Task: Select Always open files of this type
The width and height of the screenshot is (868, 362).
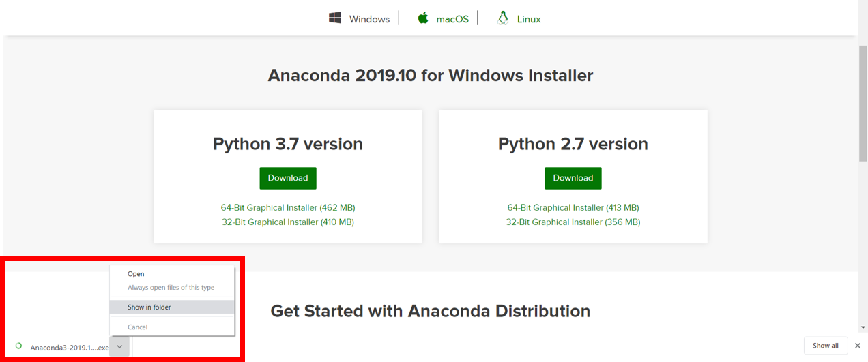Action: click(172, 288)
